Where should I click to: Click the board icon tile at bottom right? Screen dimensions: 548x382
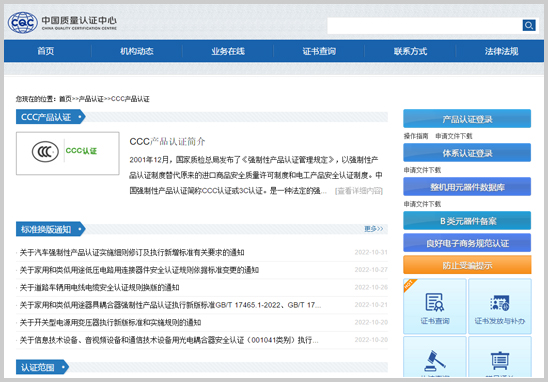coord(500,357)
